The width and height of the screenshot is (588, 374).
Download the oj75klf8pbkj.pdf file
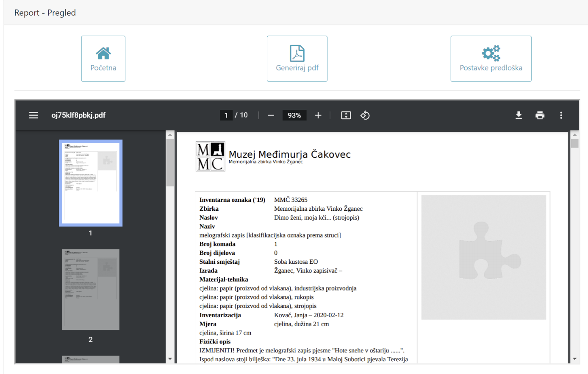pyautogui.click(x=519, y=115)
